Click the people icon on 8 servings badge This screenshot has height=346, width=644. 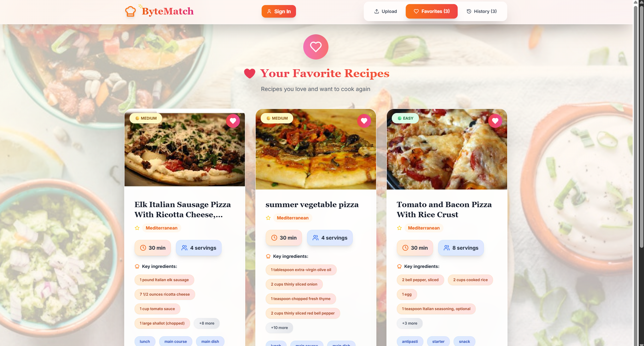click(x=447, y=248)
